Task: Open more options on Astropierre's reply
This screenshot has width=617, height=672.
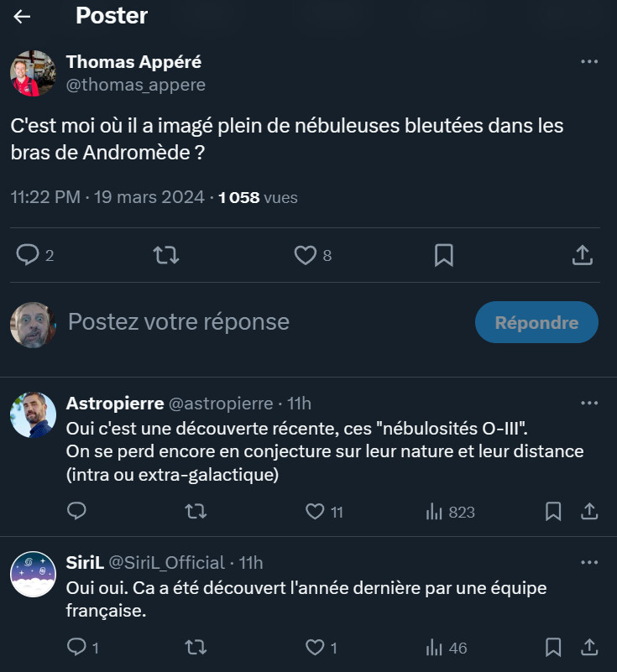Action: tap(589, 404)
